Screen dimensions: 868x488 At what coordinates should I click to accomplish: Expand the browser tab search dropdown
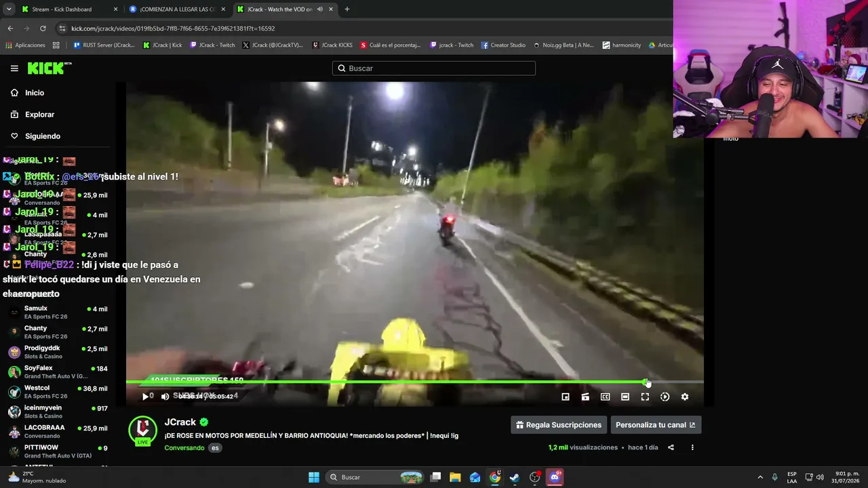[x=9, y=9]
